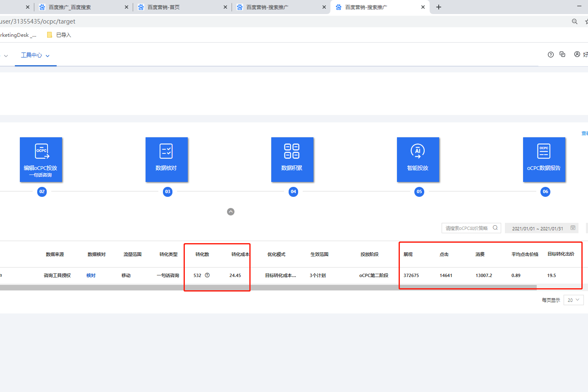Collapse the step flow with the up arrow

[x=231, y=212]
